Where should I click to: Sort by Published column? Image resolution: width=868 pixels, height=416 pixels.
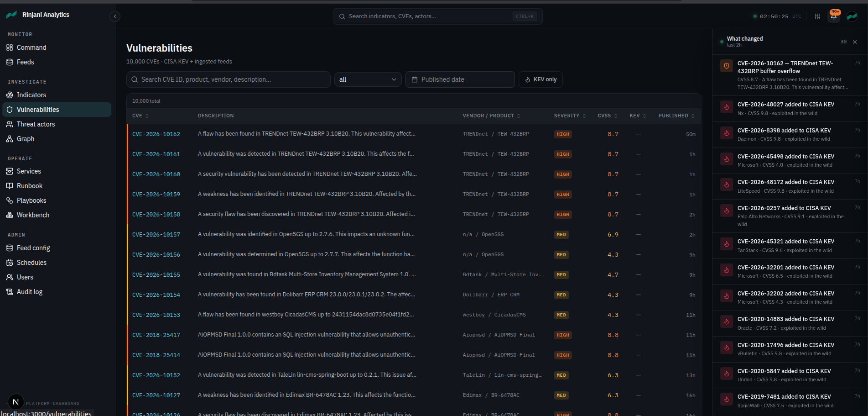[x=676, y=116]
